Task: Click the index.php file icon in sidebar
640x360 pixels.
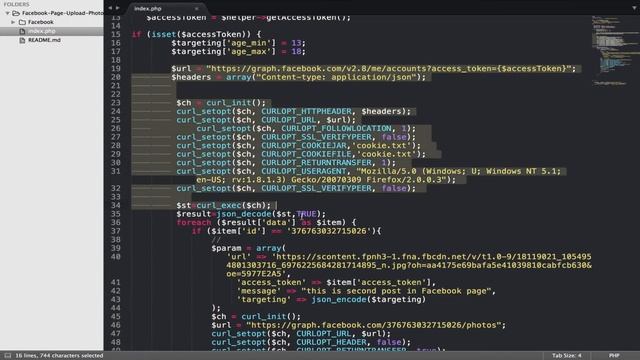Action: coord(22,31)
